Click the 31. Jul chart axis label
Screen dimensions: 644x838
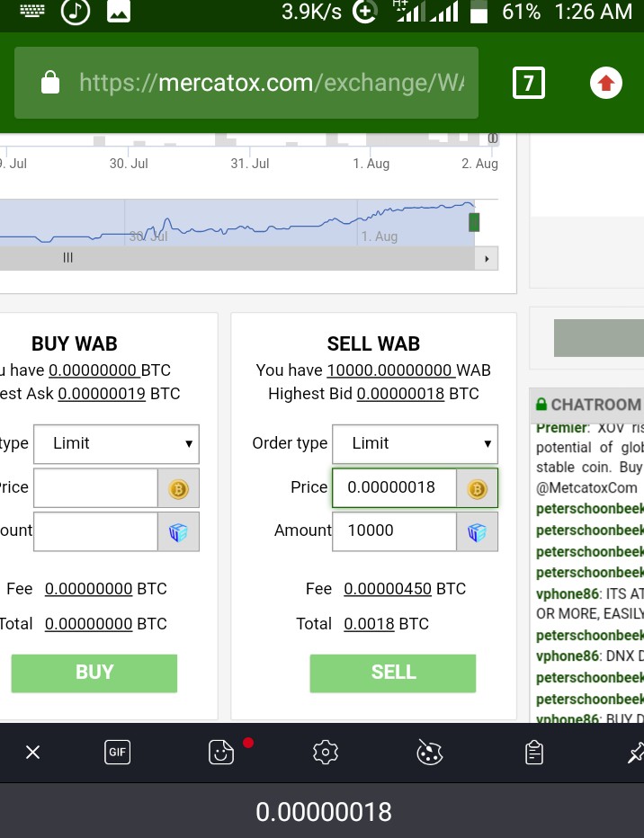tap(249, 164)
